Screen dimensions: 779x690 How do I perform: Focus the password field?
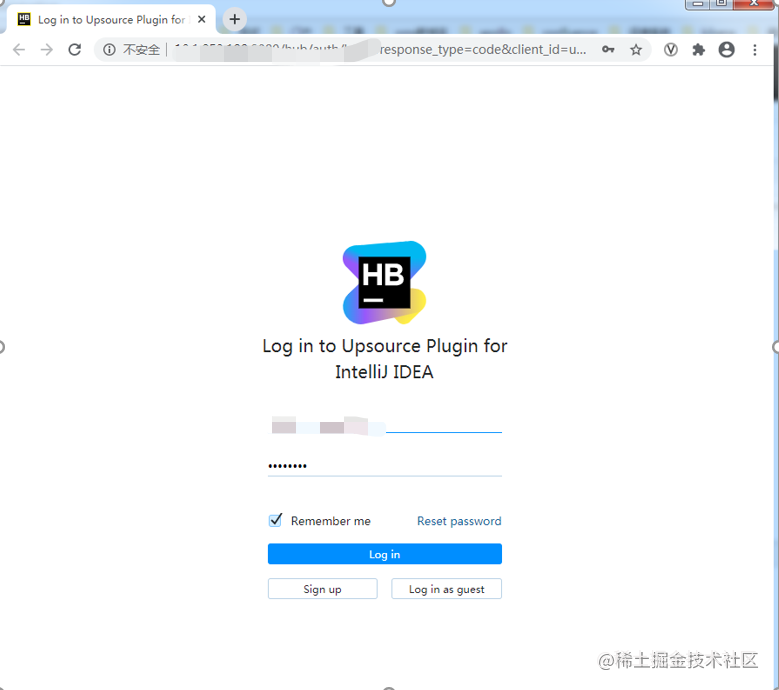[385, 466]
